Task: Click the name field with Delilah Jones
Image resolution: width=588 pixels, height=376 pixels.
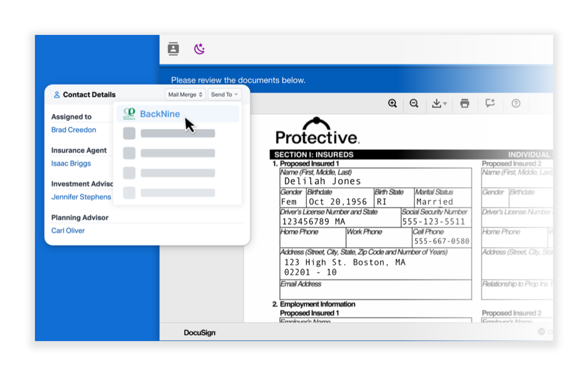Action: click(x=376, y=178)
